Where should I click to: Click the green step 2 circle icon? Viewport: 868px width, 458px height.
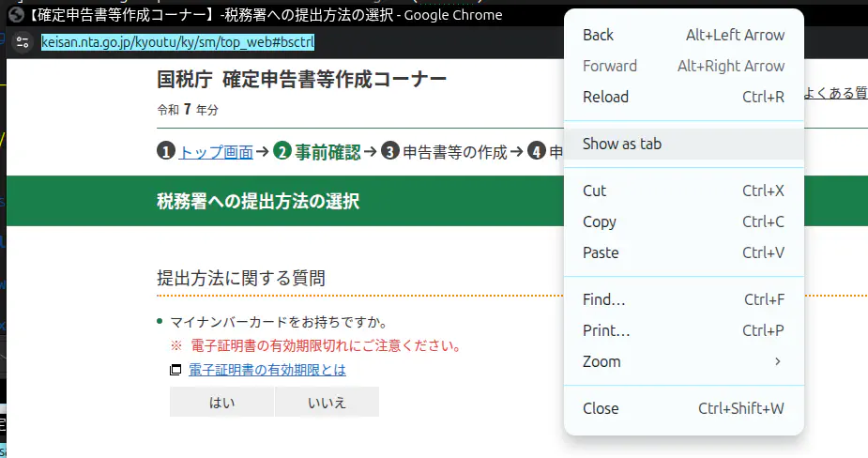pyautogui.click(x=282, y=152)
